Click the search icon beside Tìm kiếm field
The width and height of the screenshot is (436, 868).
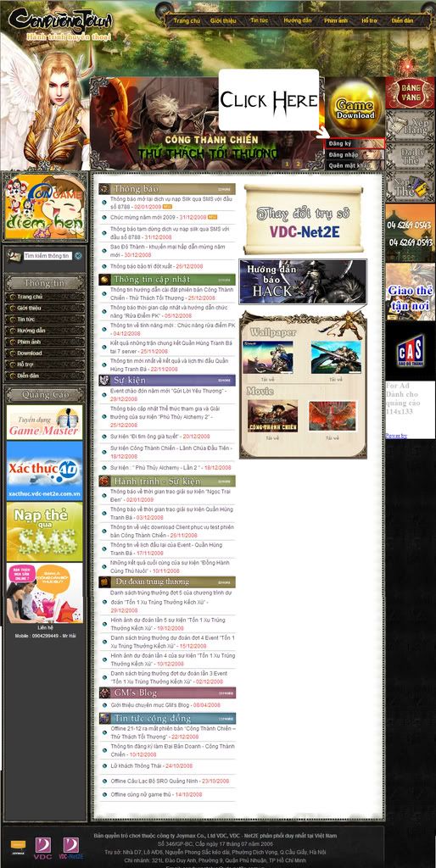point(78,256)
